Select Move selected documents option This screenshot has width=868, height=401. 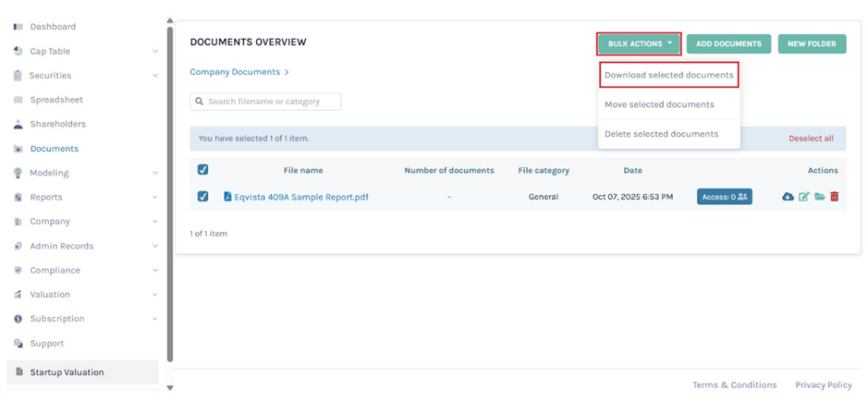659,104
